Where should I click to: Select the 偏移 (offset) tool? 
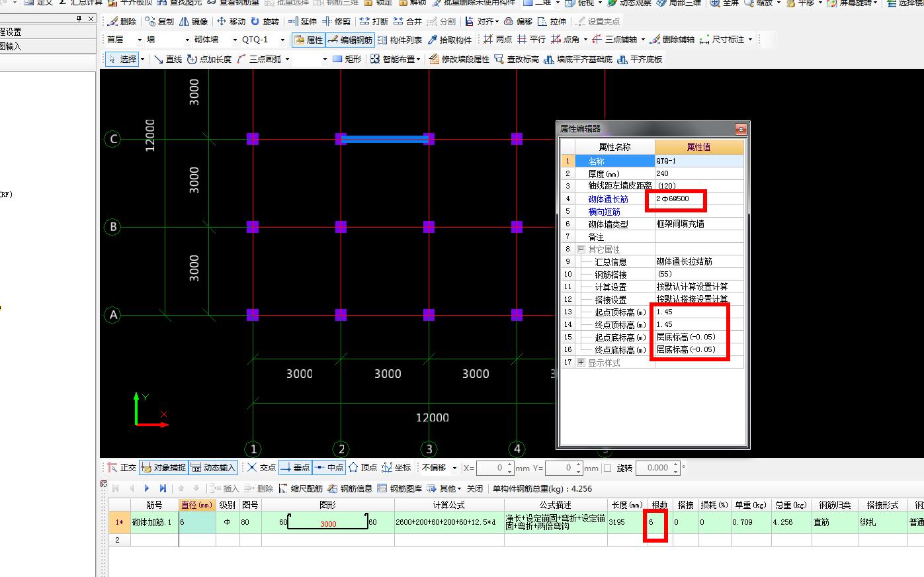pyautogui.click(x=518, y=21)
